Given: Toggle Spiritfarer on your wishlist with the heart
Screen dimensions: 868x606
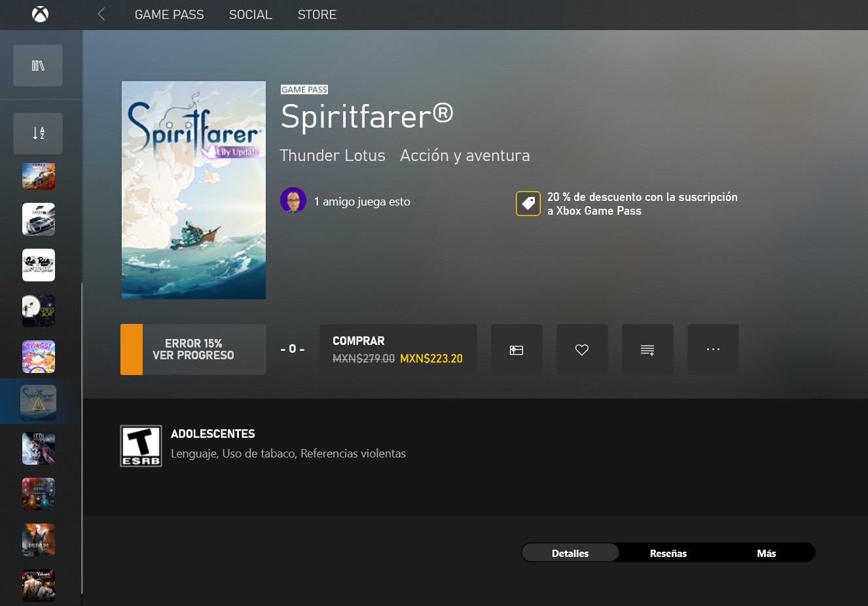Looking at the screenshot, I should pyautogui.click(x=582, y=349).
